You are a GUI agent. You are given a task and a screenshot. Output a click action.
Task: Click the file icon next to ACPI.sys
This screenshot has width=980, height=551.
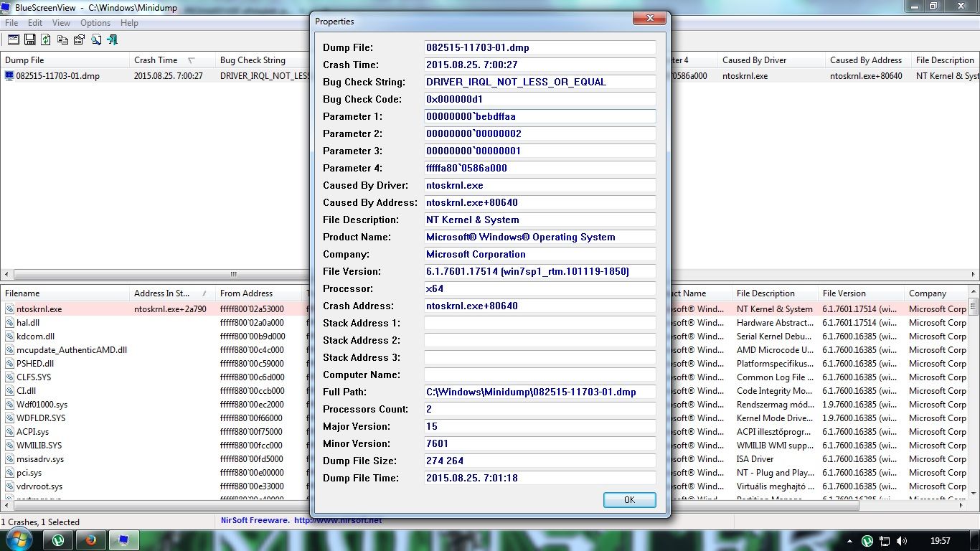[x=9, y=432]
